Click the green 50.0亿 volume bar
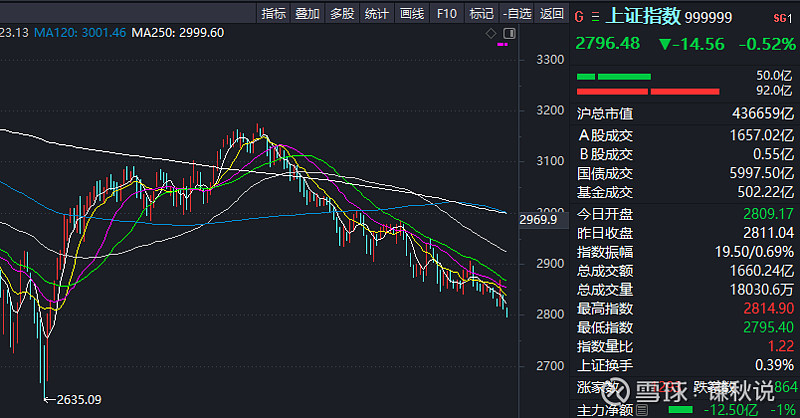This screenshot has width=800, height=418. pos(614,77)
